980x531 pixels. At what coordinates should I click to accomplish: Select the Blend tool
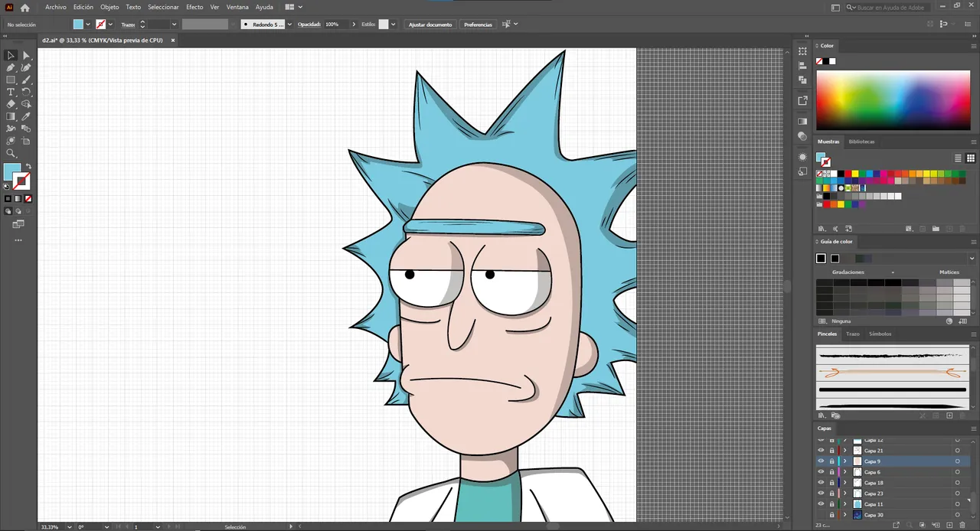point(26,129)
